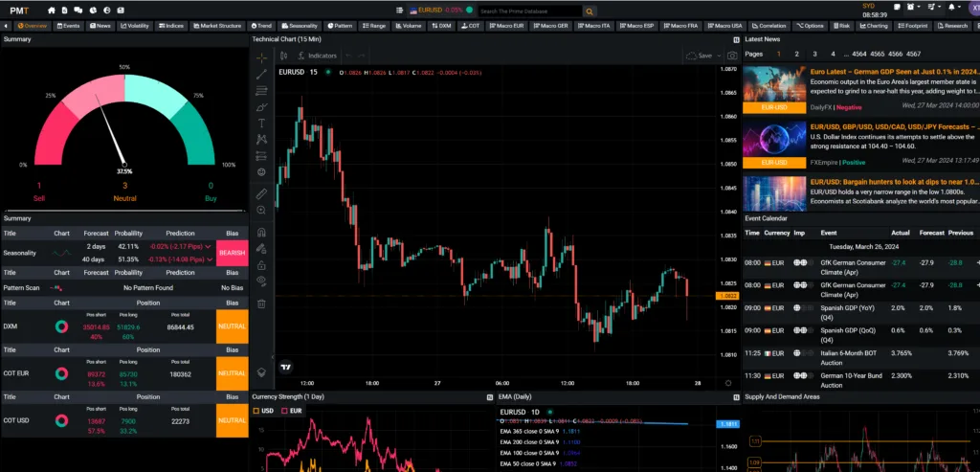This screenshot has height=472, width=980.
Task: Click the Search The Prime Database field
Action: click(x=530, y=11)
